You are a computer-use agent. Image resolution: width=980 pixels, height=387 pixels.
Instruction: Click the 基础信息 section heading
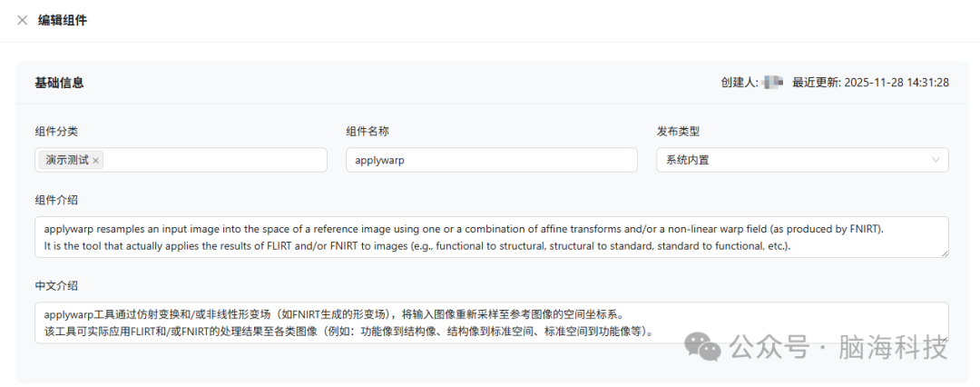point(59,83)
